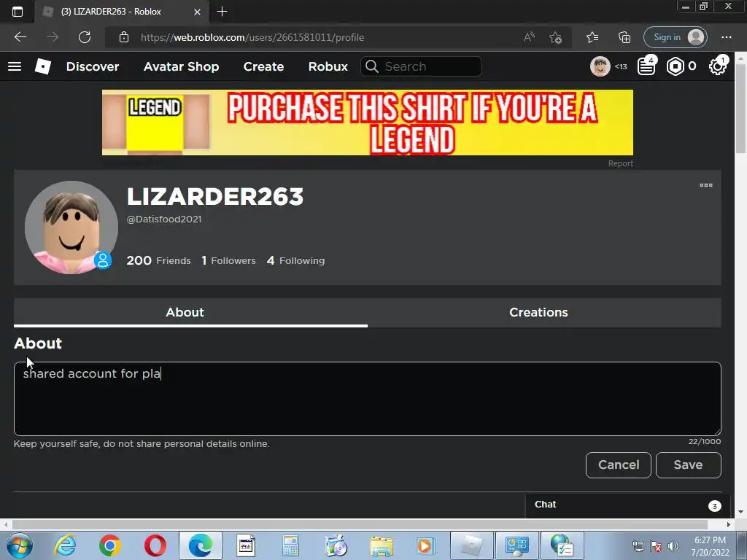Open Windows Explorer folder in taskbar
The image size is (747, 560).
381,545
